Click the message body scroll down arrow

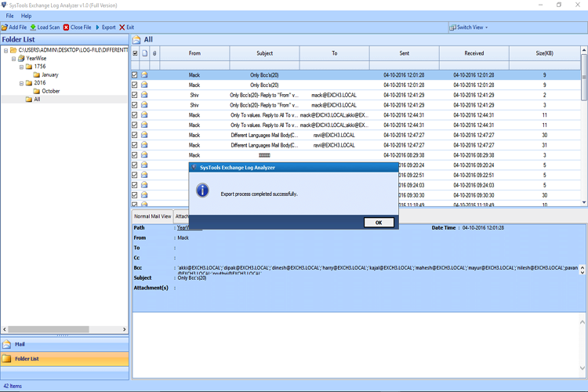tap(582, 368)
